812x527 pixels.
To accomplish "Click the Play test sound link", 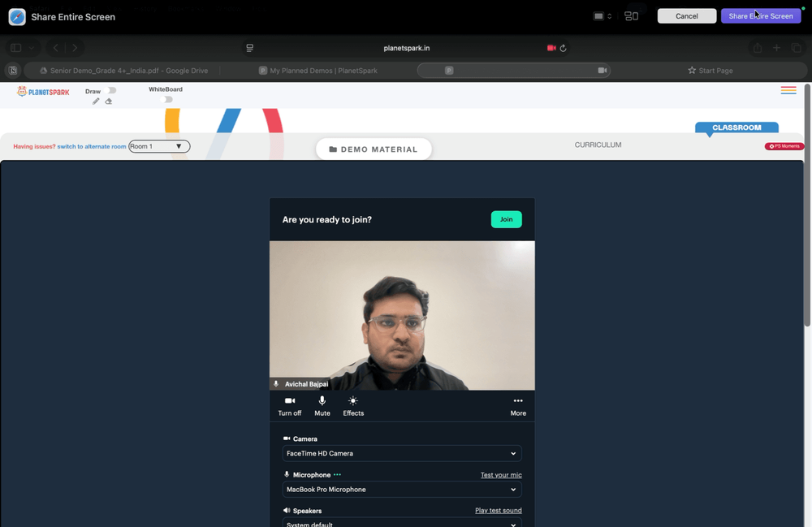I will [499, 511].
